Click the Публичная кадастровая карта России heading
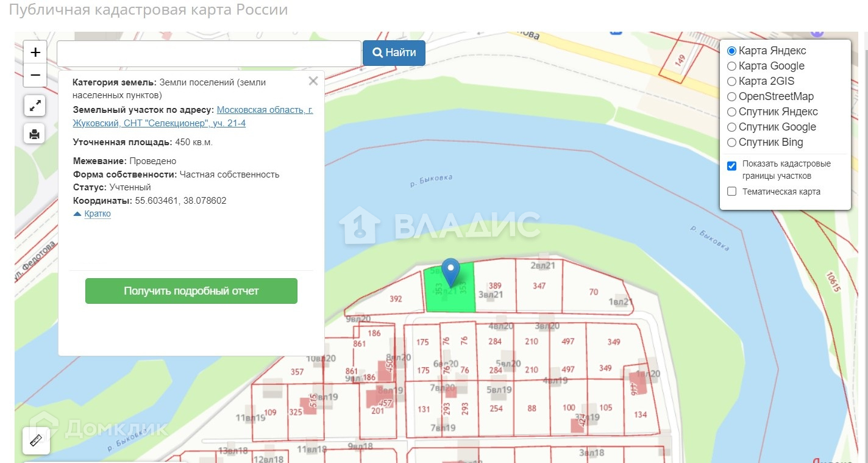This screenshot has height=463, width=868. tap(148, 10)
